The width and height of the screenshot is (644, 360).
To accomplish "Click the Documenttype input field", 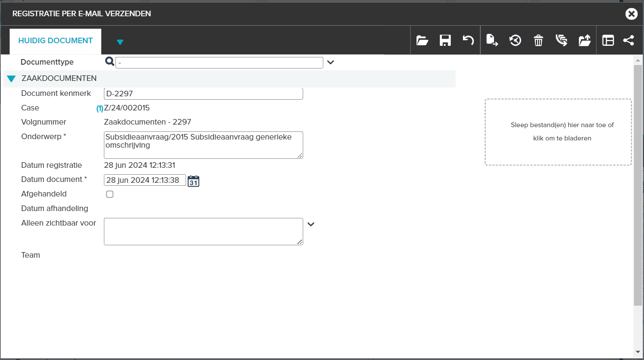I will click(219, 62).
